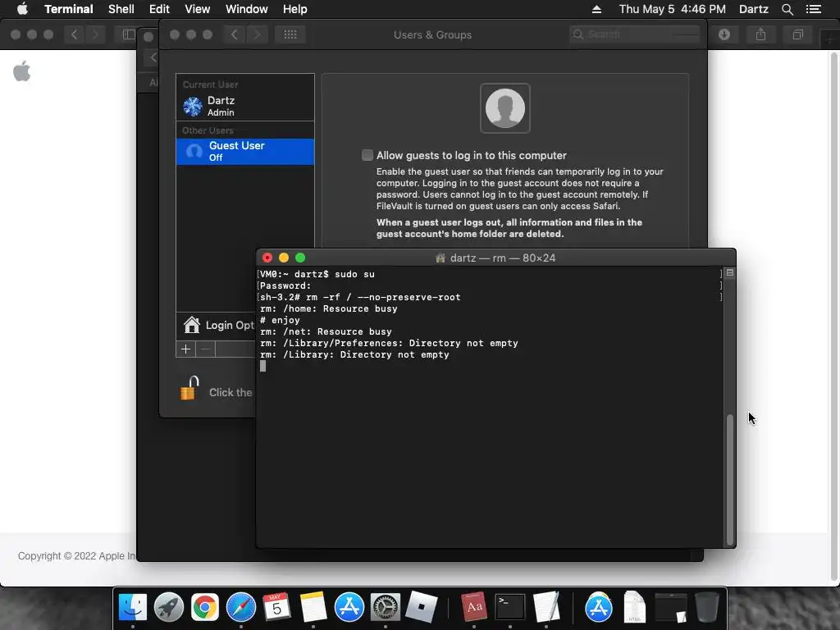This screenshot has height=630, width=840.
Task: Open Safari from the Dock
Action: (x=241, y=607)
